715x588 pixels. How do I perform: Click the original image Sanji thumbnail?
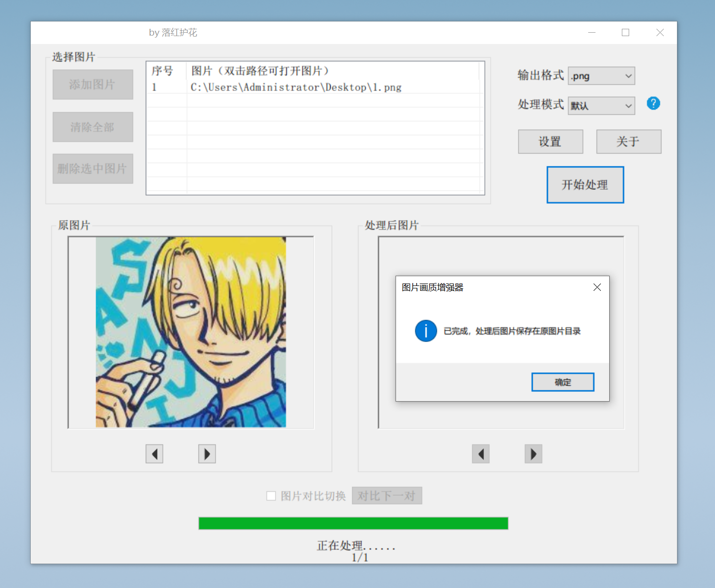(x=191, y=332)
